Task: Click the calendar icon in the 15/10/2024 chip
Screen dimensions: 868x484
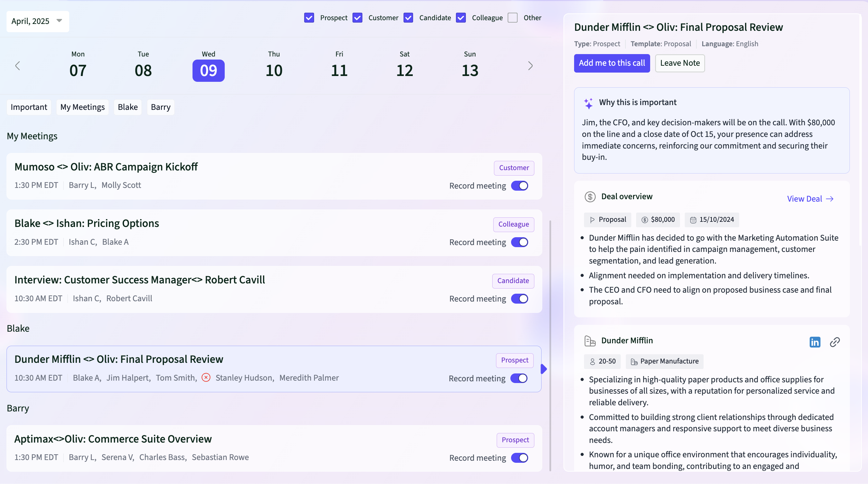Action: tap(693, 220)
